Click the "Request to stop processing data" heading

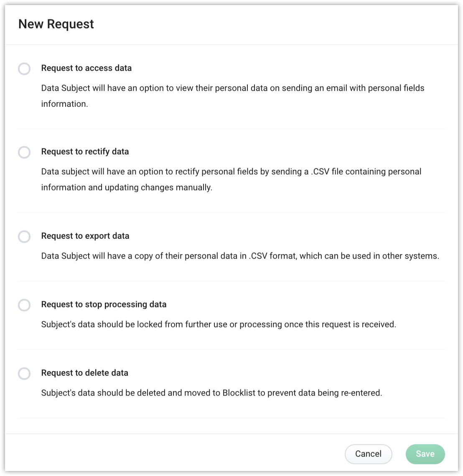[104, 304]
